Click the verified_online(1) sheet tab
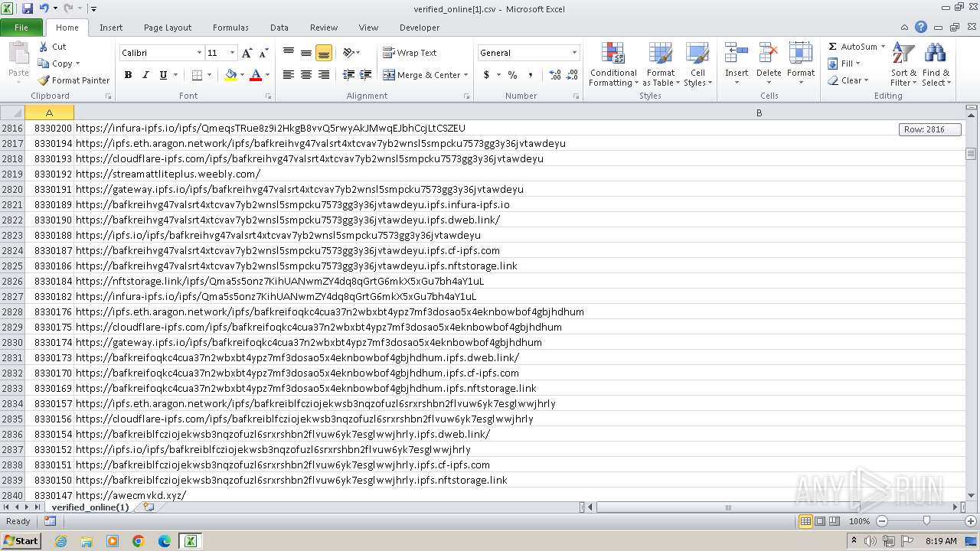The height and width of the screenshot is (551, 980). coord(90,507)
